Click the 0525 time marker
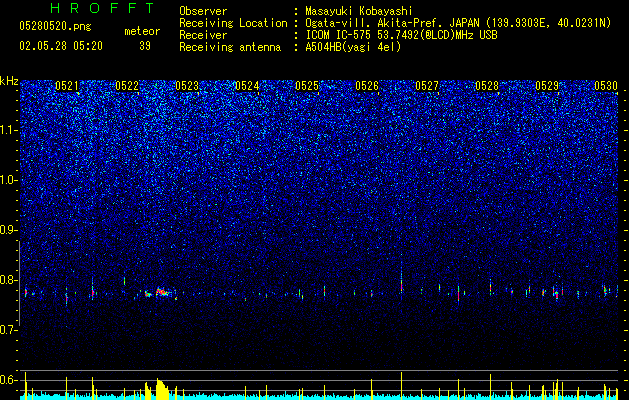 307,86
